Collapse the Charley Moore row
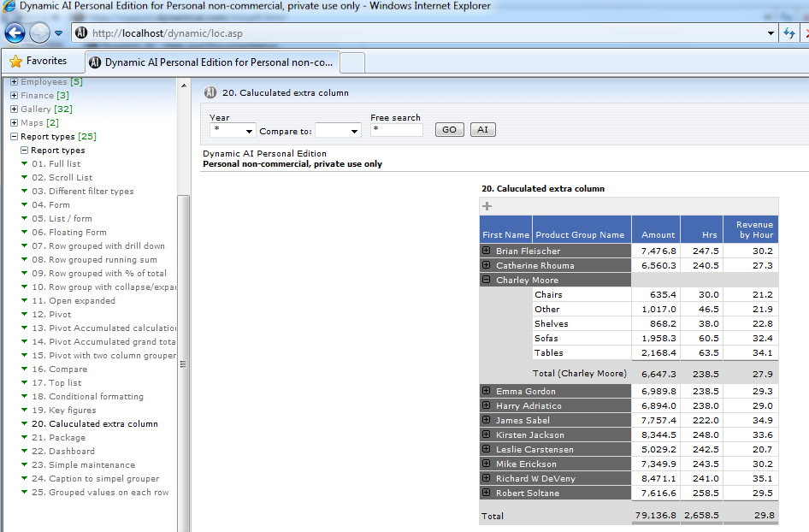Image resolution: width=809 pixels, height=532 pixels. pyautogui.click(x=487, y=280)
